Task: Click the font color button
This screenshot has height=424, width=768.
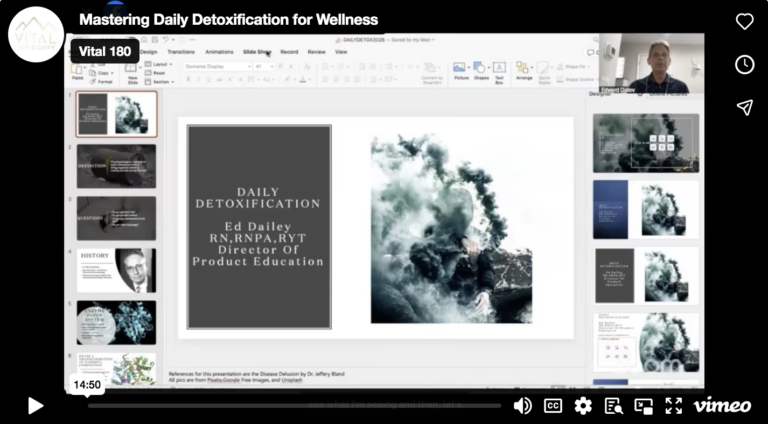Action: [x=304, y=79]
